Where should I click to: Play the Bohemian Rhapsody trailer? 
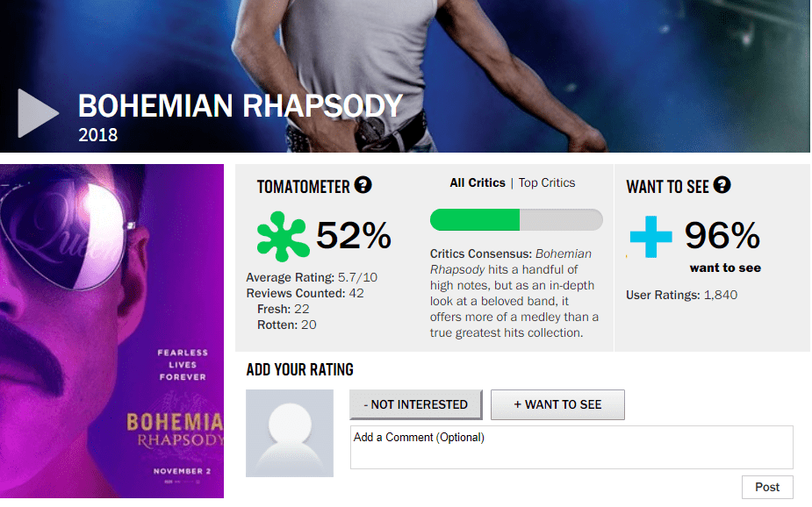tap(37, 112)
